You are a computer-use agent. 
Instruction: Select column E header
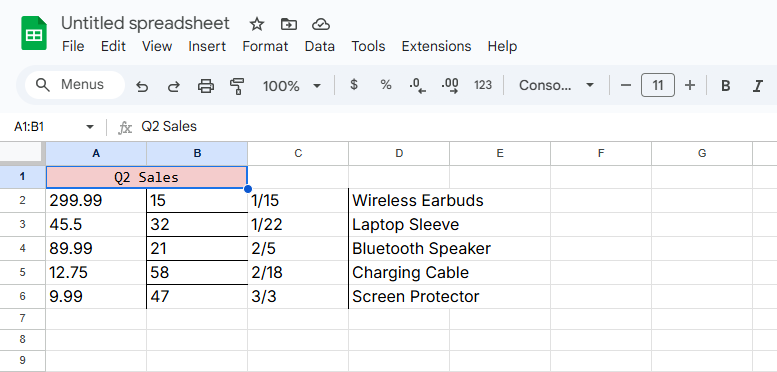point(500,154)
